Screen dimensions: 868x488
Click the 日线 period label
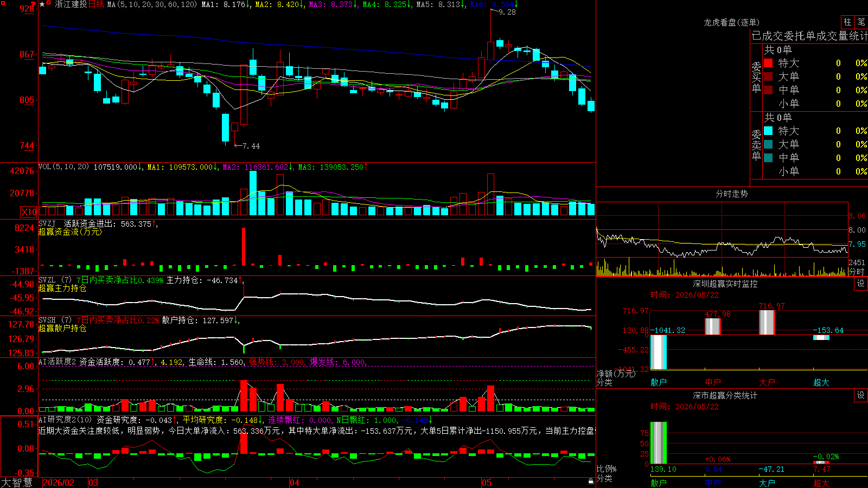(x=96, y=4)
